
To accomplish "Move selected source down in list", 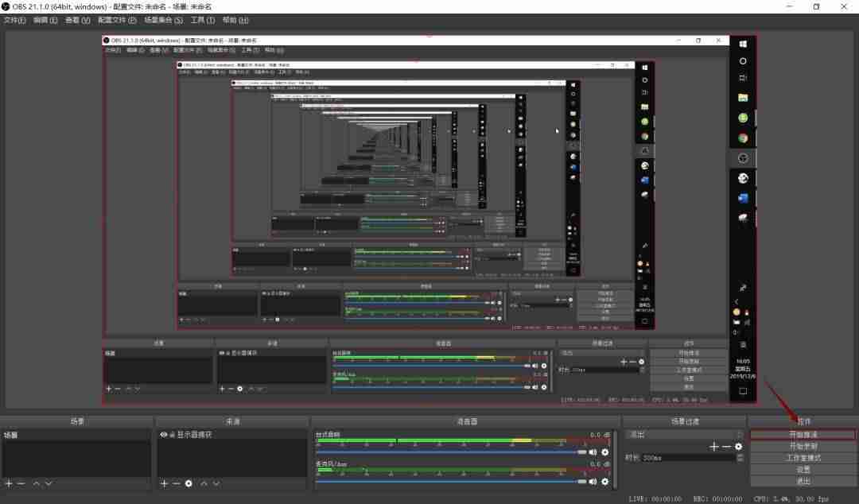I will point(216,484).
